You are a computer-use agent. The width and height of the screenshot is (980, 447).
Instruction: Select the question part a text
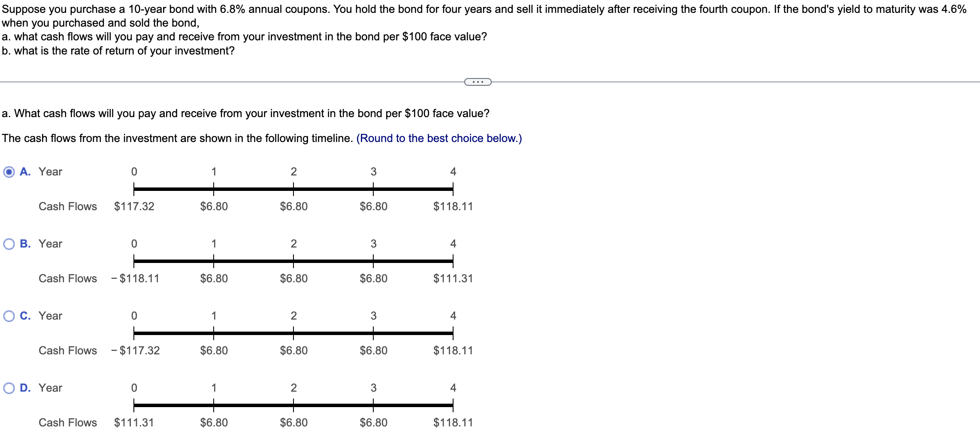245,113
